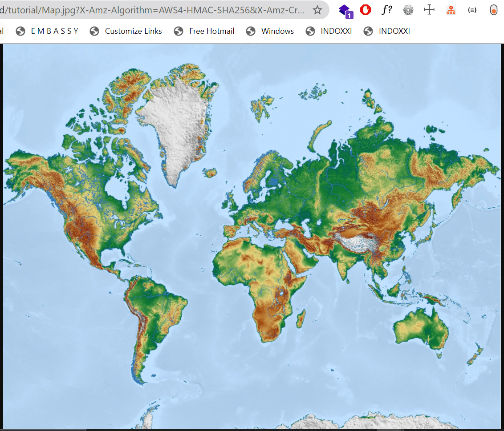Open the orange sitemap tree extension
The width and height of the screenshot is (504, 431).
(x=451, y=10)
